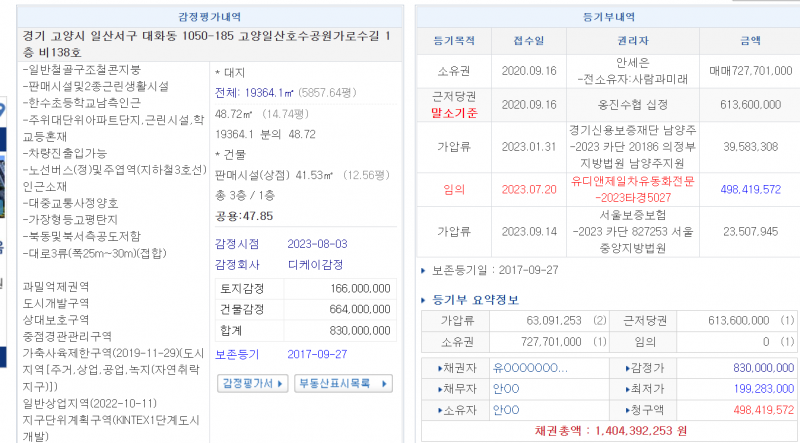The width and height of the screenshot is (800, 443).
Task: Click the 판매시설(상점) 41.53㎡ building line
Action: 303,175
